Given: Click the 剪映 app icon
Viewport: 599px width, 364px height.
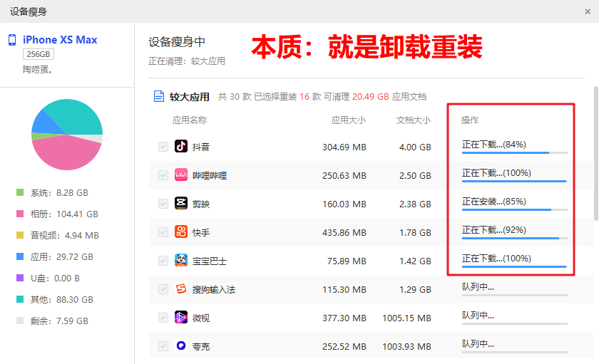Looking at the screenshot, I should (181, 203).
